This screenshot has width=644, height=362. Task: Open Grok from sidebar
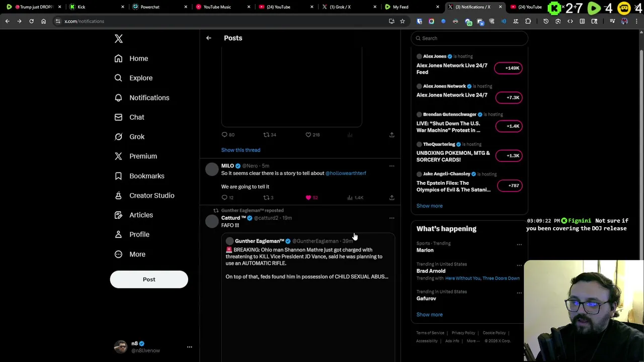pyautogui.click(x=129, y=137)
